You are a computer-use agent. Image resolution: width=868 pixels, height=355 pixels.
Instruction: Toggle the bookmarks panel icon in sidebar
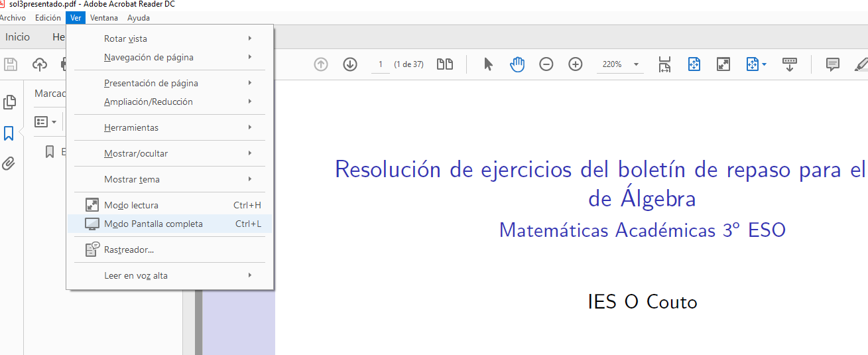coord(9,133)
